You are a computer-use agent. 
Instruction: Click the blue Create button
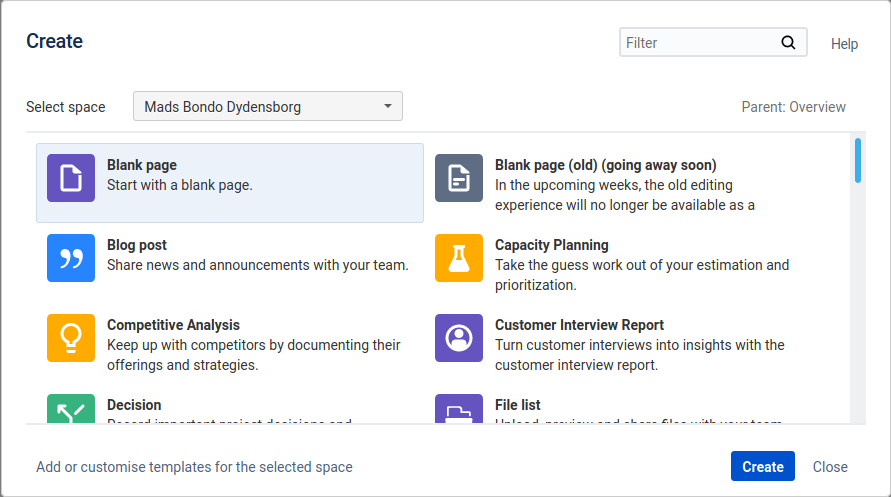(x=763, y=466)
